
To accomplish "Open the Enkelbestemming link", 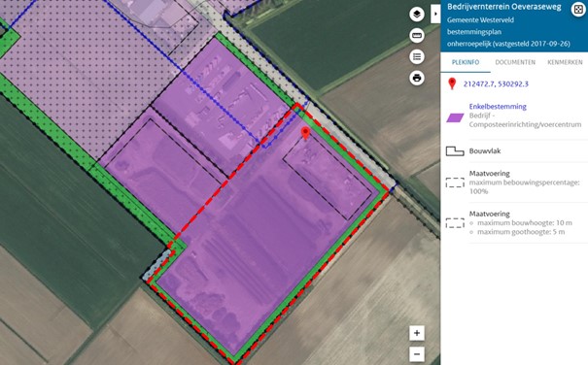I will (x=498, y=107).
